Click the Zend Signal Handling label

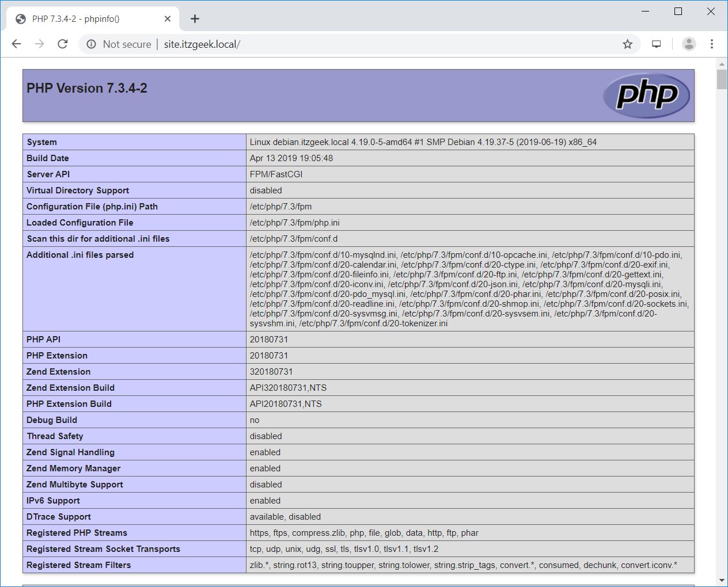70,452
